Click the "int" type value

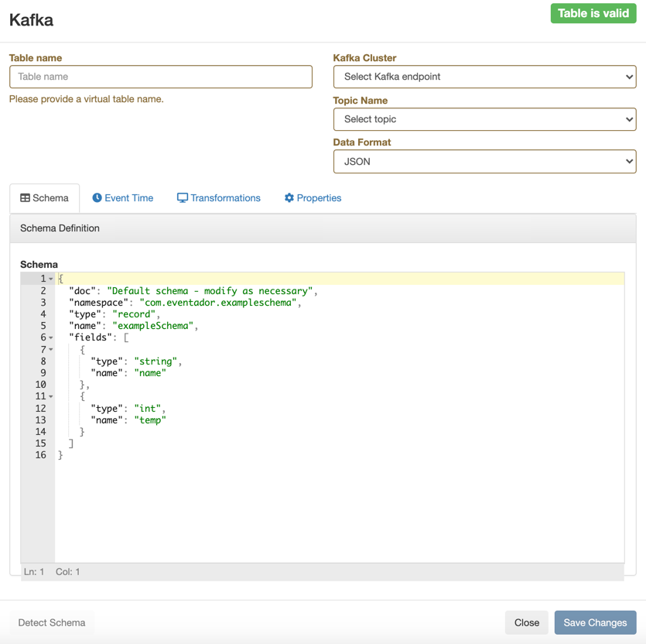pyautogui.click(x=148, y=409)
